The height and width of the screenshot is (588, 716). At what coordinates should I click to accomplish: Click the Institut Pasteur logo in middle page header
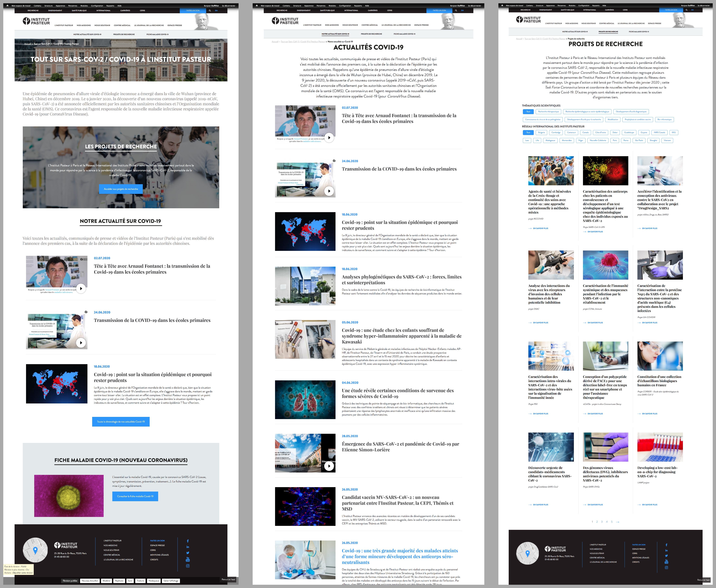click(285, 21)
